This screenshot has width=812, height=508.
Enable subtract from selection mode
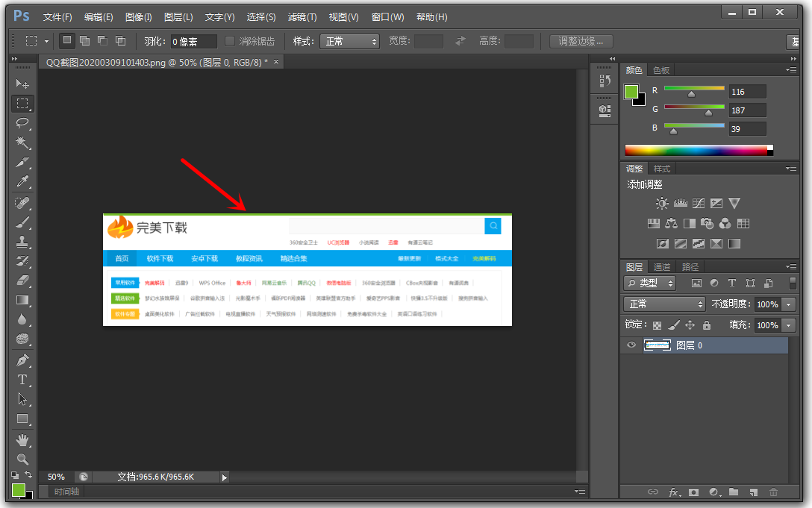(102, 40)
